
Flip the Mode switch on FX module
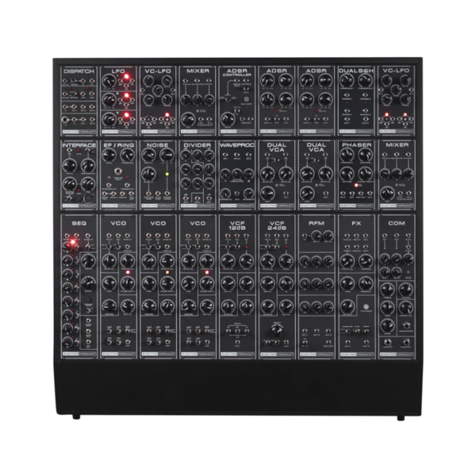(x=366, y=332)
